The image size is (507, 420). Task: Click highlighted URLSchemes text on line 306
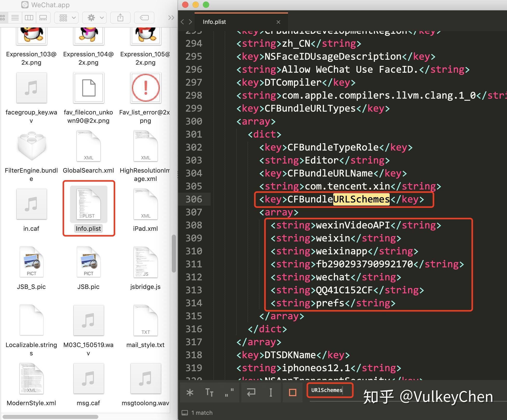pyautogui.click(x=361, y=199)
